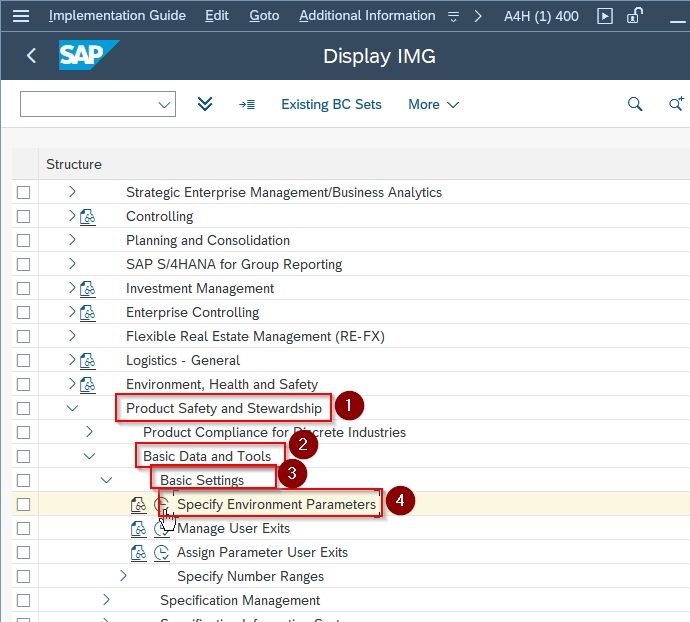Tick checkbox for Specify Environment Parameters row
This screenshot has width=690, height=622.
(23, 504)
